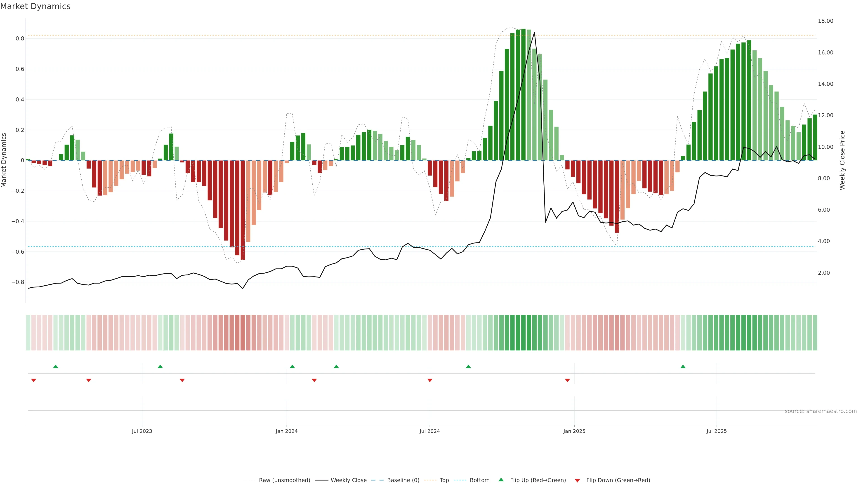
Task: Click the earliest green flip-up triangle marker
Action: coord(56,366)
